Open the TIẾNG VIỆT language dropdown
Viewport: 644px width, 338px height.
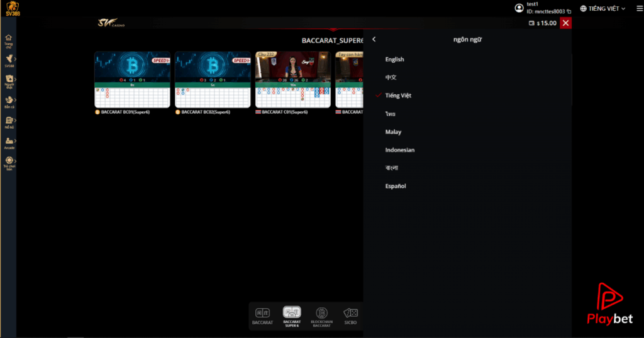click(x=603, y=8)
